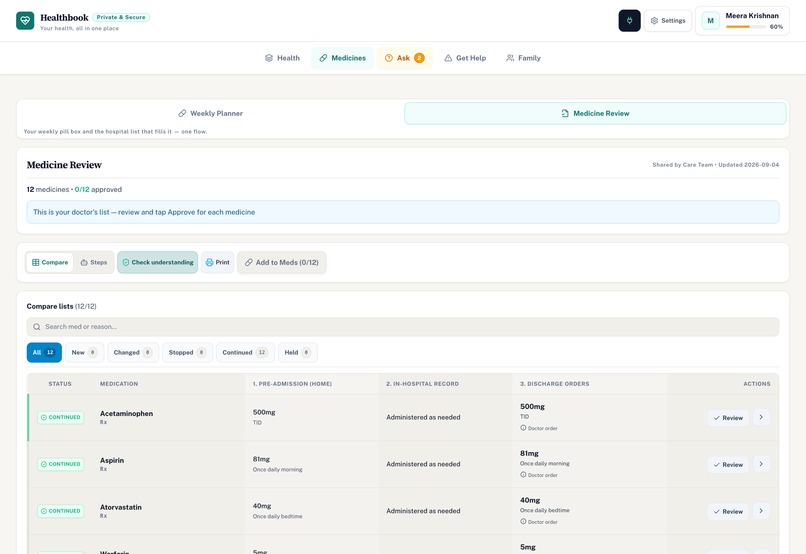Open the Ask tab
This screenshot has width=806, height=554.
click(x=405, y=58)
